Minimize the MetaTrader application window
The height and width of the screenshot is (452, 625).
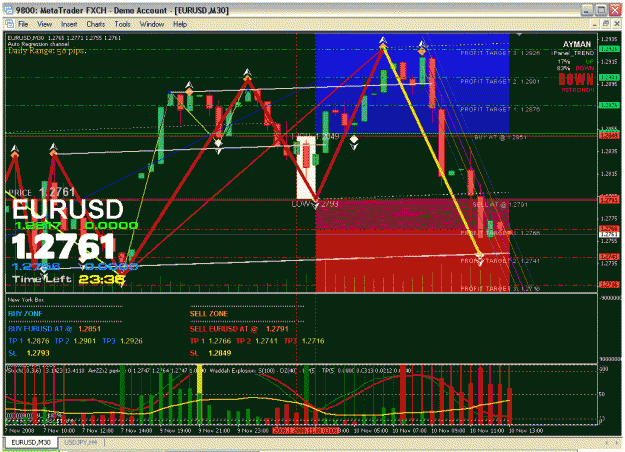586,10
